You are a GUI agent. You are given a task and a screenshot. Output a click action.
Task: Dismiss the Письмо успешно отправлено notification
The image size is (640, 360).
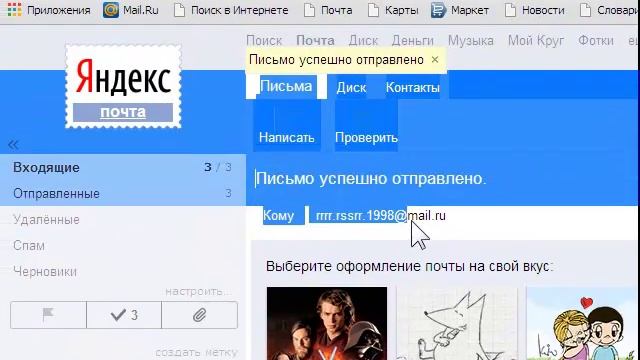(435, 60)
